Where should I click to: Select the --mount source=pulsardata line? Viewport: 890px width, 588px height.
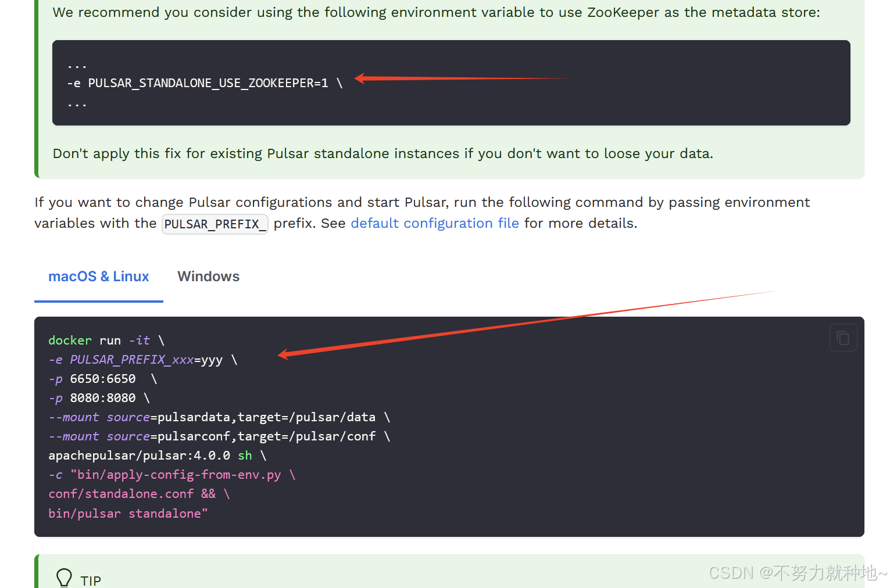(218, 417)
